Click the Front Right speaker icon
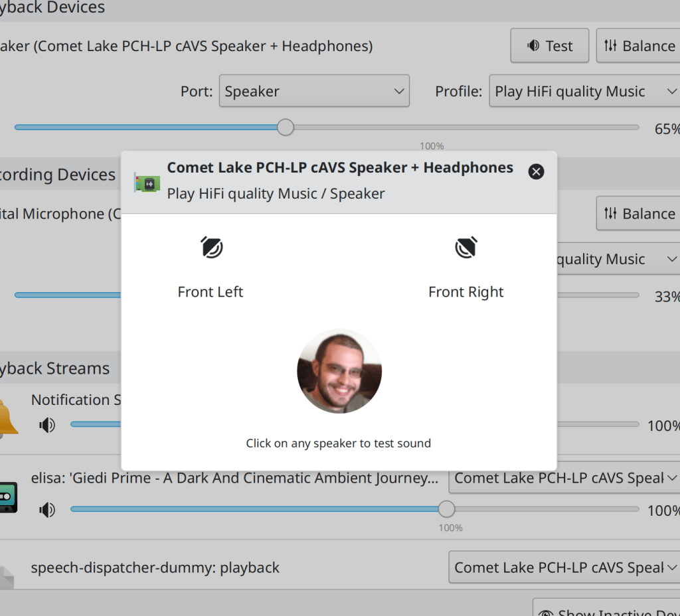 (466, 248)
